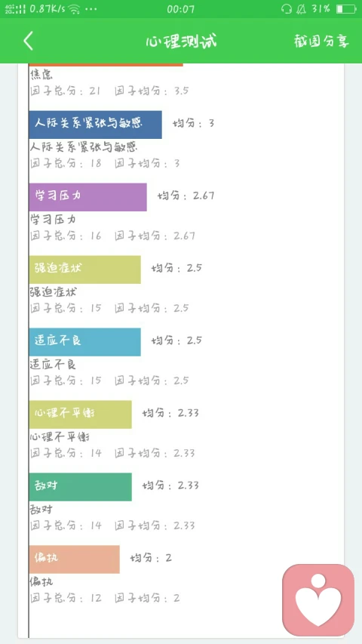The height and width of the screenshot is (644, 362).
Task: Tap the back arrow in header
Action: tap(28, 41)
